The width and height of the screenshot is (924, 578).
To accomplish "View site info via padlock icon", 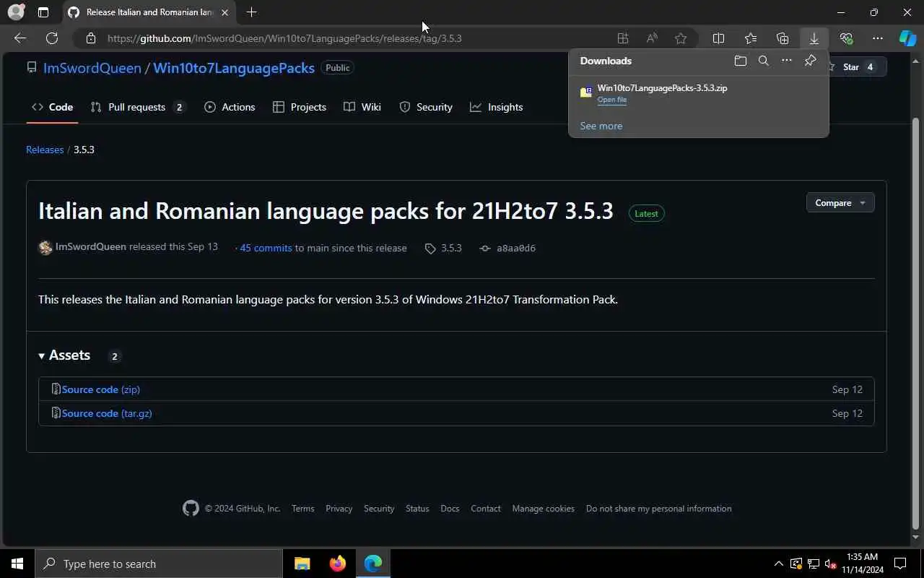I will click(90, 38).
